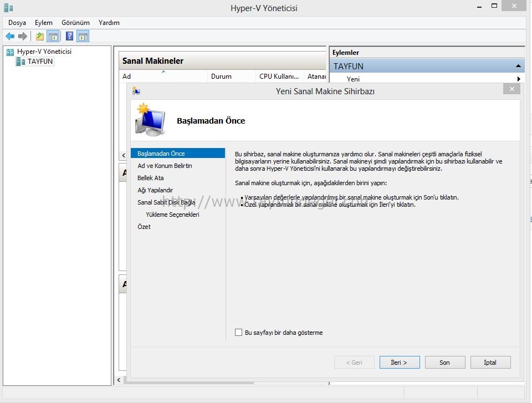Click the Hyper-V Yöneticisi title bar icon
532x403 pixels.
(x=8, y=7)
